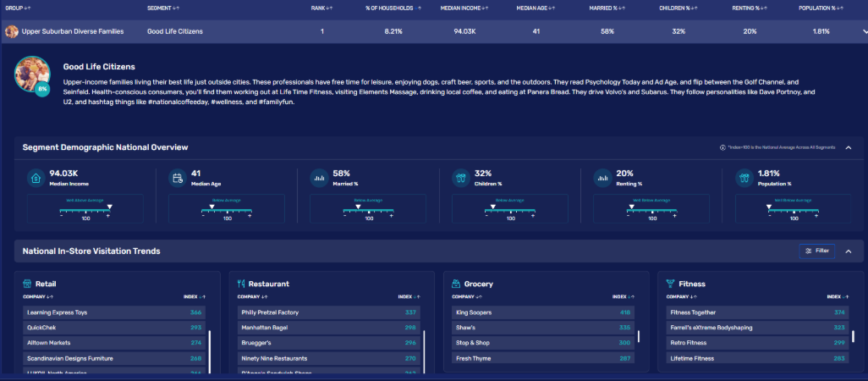Collapse the National In-Store Visitation Trends panel
The image size is (868, 381).
click(x=848, y=251)
